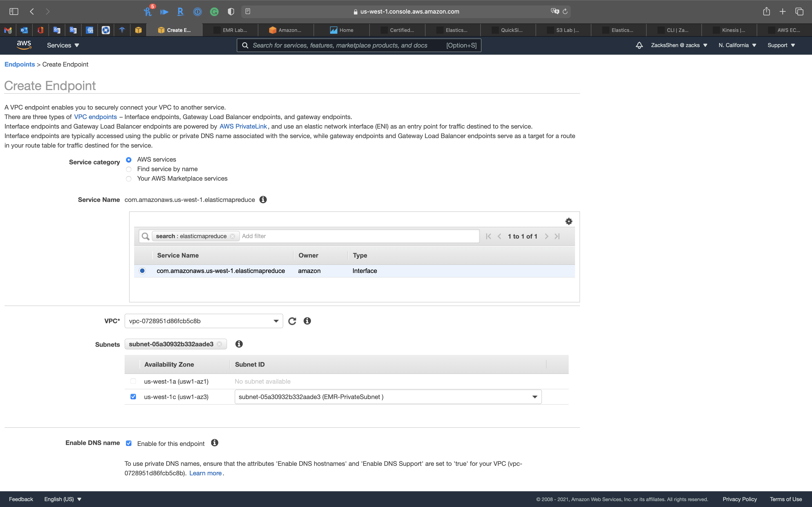Open the AWS PrivateLink link
The height and width of the screenshot is (507, 812).
coord(243,127)
